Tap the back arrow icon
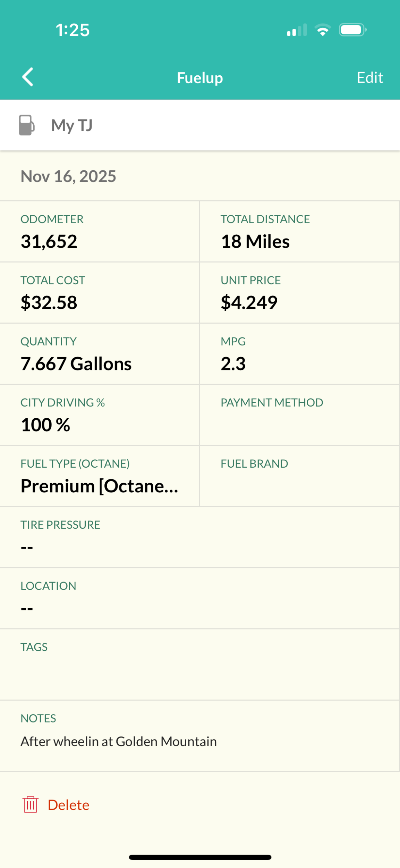Viewport: 400px width, 868px height. click(x=28, y=77)
